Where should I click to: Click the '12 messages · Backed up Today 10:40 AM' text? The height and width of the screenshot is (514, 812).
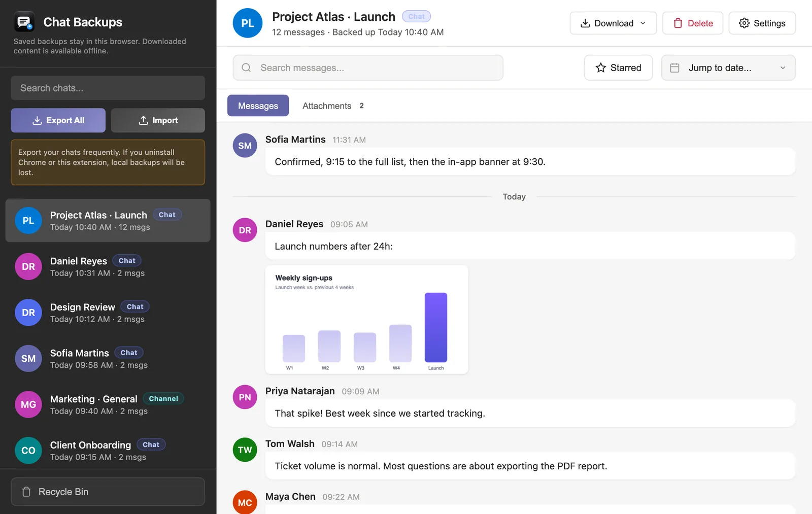click(x=358, y=32)
